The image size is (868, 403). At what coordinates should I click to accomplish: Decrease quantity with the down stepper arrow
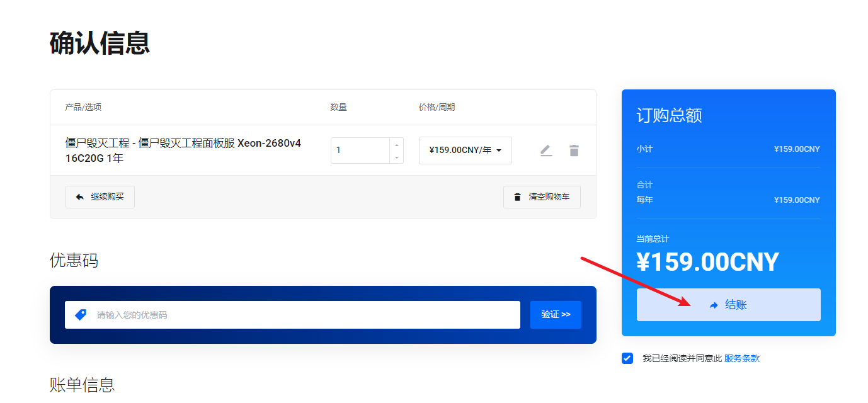pos(397,157)
